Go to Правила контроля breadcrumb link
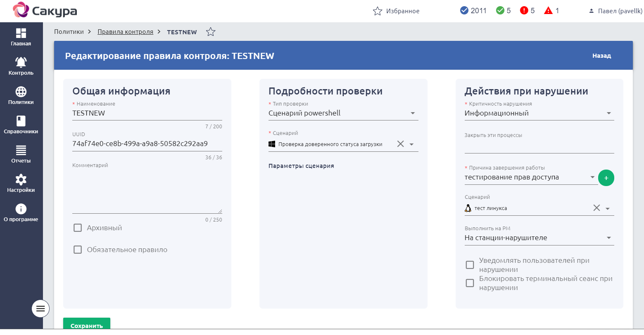Image resolution: width=644 pixels, height=335 pixels. 125,32
